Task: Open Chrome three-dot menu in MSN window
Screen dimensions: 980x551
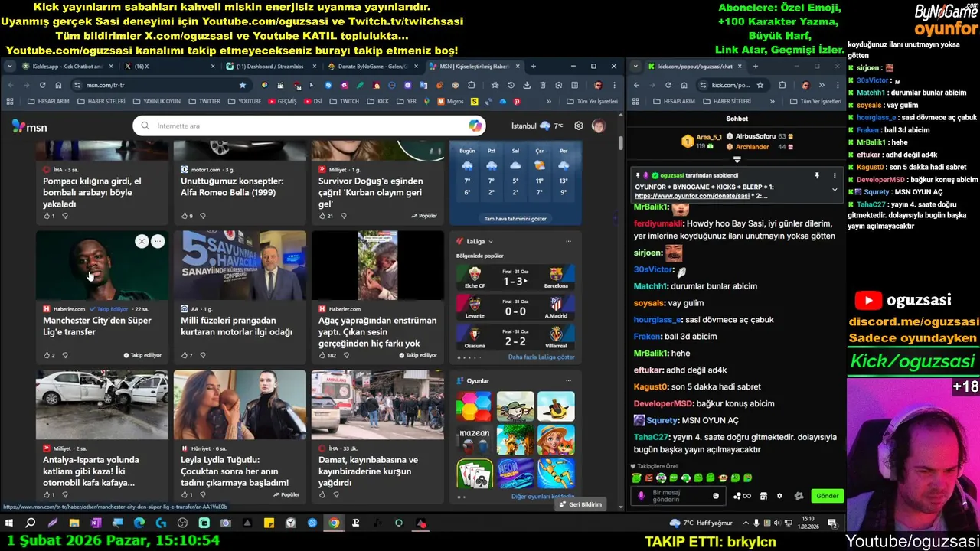Action: coord(613,85)
